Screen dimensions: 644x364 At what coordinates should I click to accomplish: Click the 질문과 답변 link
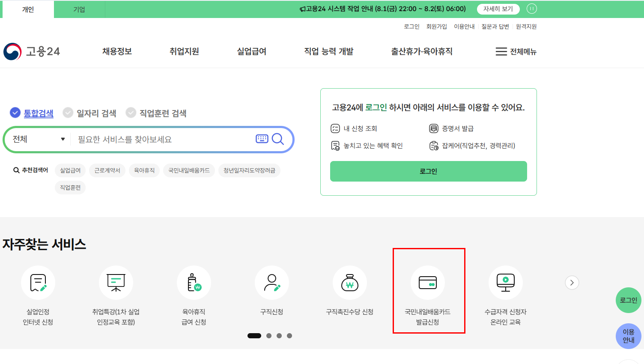pos(495,27)
